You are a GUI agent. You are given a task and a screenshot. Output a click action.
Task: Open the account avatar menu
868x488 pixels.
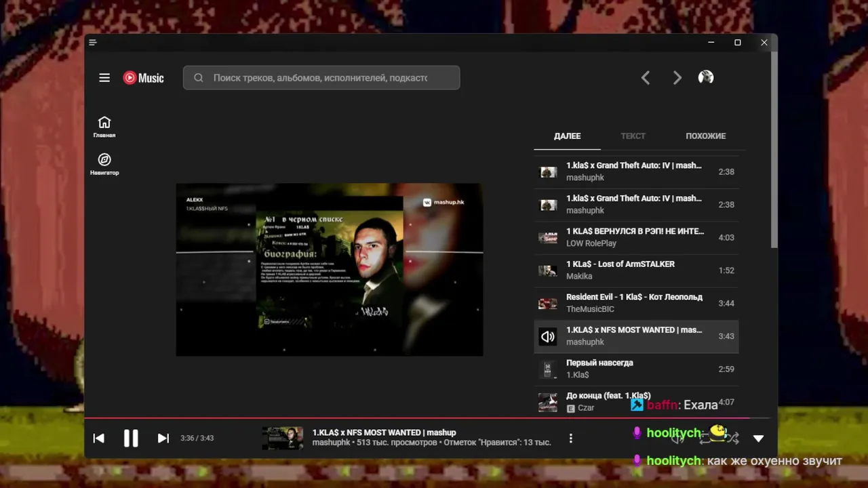point(706,77)
